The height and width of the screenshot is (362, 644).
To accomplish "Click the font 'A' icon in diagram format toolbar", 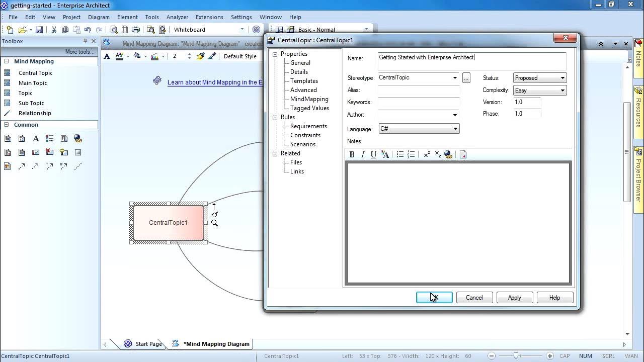I will tap(107, 56).
